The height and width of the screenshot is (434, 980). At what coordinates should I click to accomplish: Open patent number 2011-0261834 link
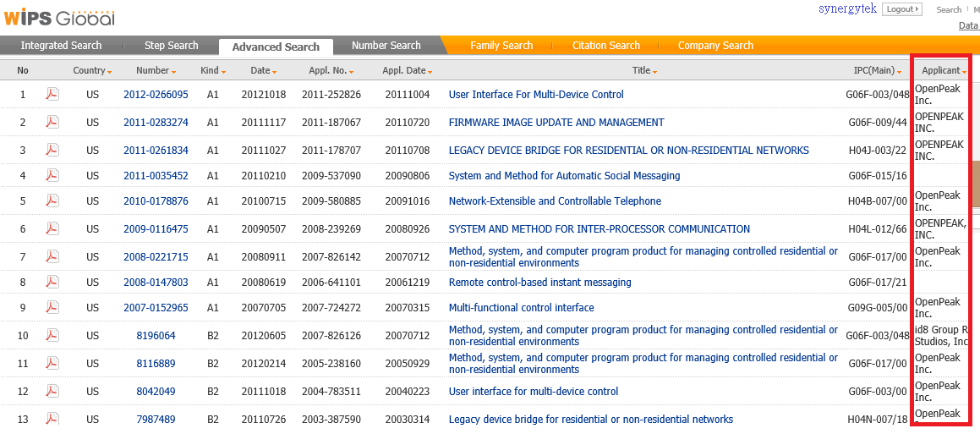(x=156, y=151)
